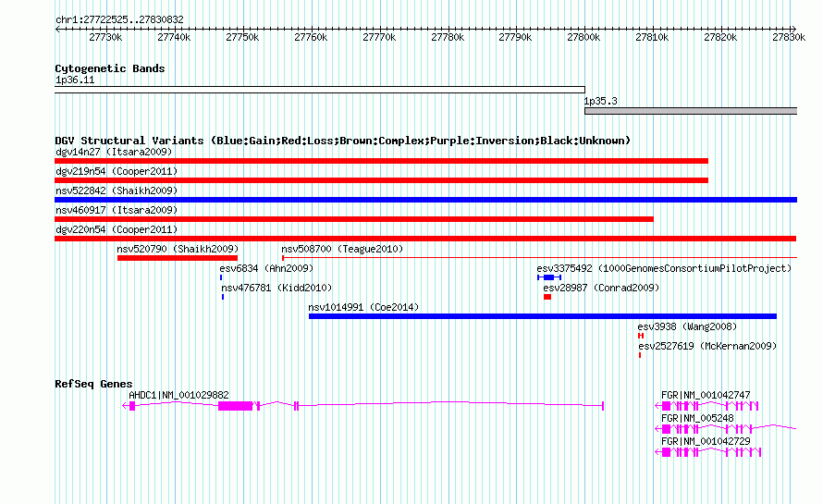Viewport: 823px width, 504px height.
Task: Click the AHDC1 large exon block
Action: point(235,406)
